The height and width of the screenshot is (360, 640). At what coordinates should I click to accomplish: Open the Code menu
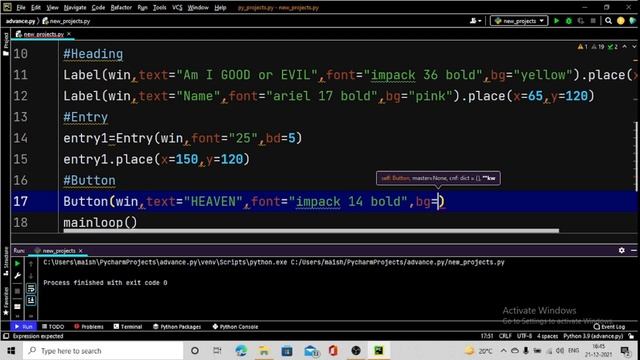[98, 7]
